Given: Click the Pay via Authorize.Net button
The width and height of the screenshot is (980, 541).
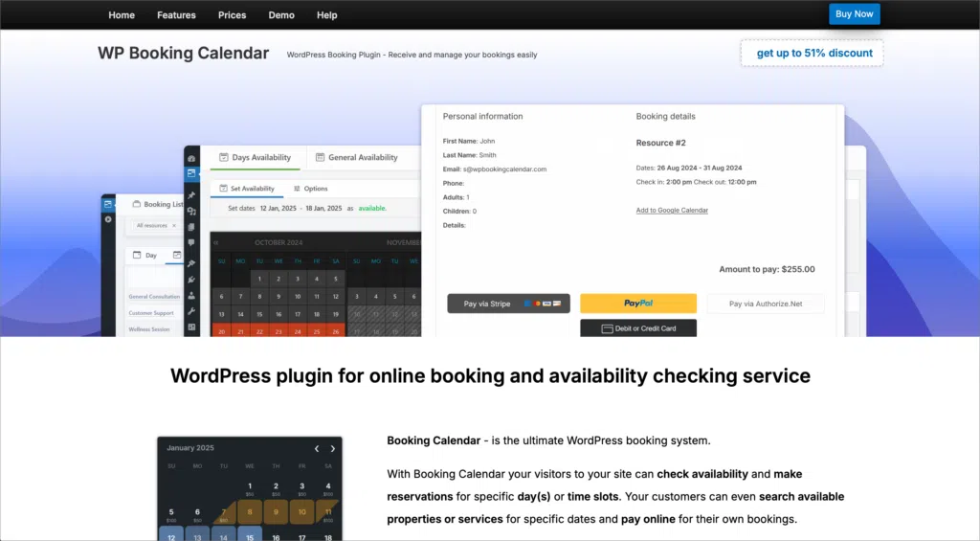Looking at the screenshot, I should [x=766, y=304].
